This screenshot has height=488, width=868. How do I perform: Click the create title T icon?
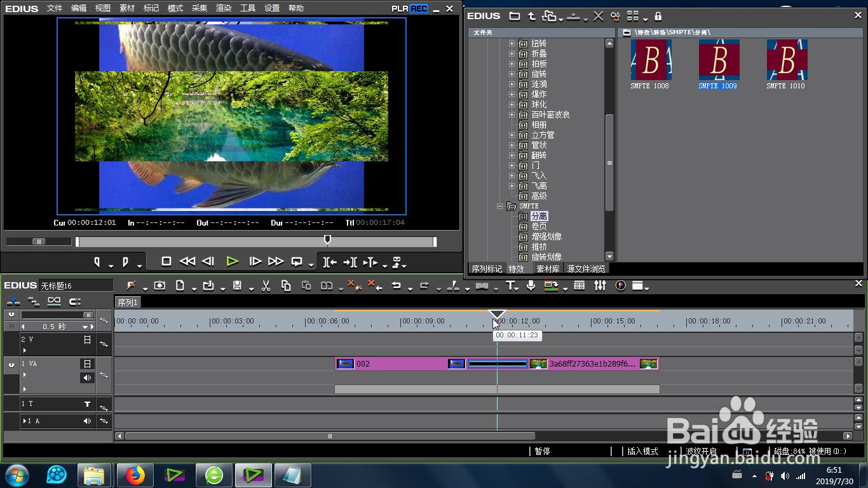510,286
